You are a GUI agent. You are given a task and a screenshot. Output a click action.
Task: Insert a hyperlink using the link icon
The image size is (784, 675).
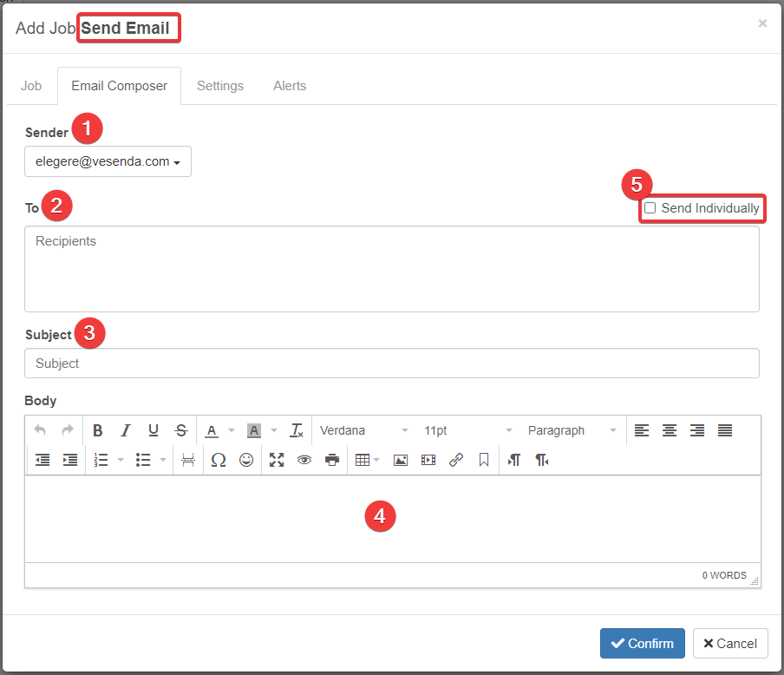[x=456, y=460]
